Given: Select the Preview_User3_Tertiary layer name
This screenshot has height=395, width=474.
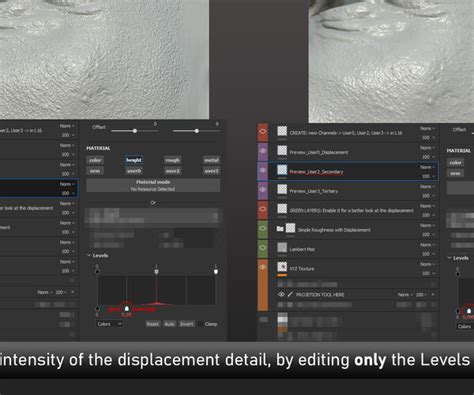Looking at the screenshot, I should (x=313, y=191).
